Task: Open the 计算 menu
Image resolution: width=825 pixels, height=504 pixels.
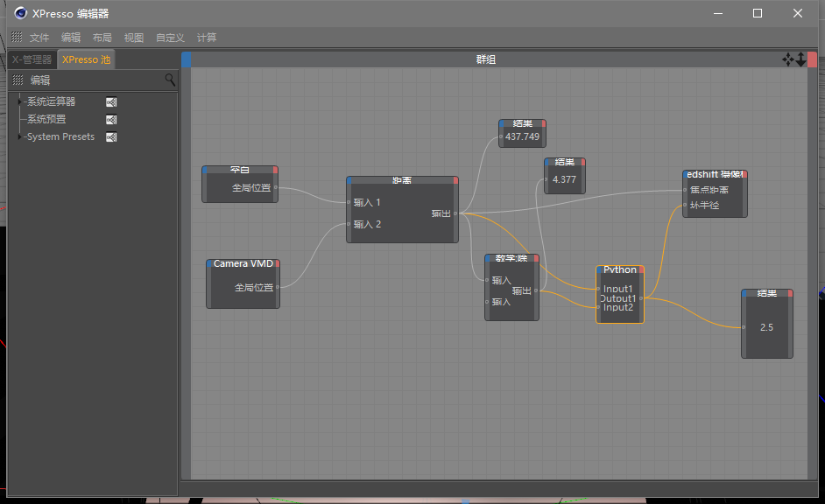Action: (x=207, y=38)
